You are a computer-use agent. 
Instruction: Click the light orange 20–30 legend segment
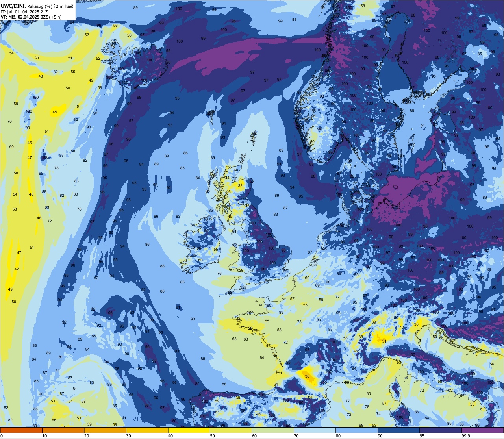click(x=105, y=430)
